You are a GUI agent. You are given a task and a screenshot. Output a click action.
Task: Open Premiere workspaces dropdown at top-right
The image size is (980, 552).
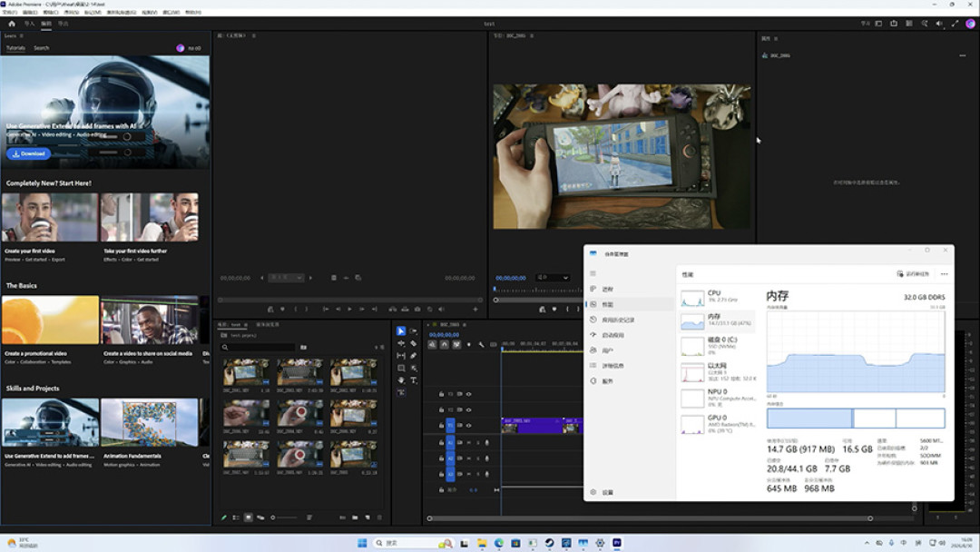tap(878, 23)
